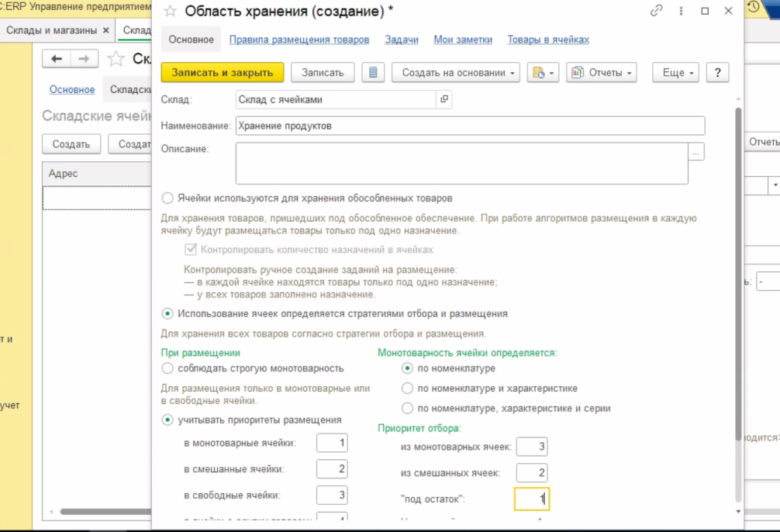Add Область хранения form to favorites star

pyautogui.click(x=171, y=11)
